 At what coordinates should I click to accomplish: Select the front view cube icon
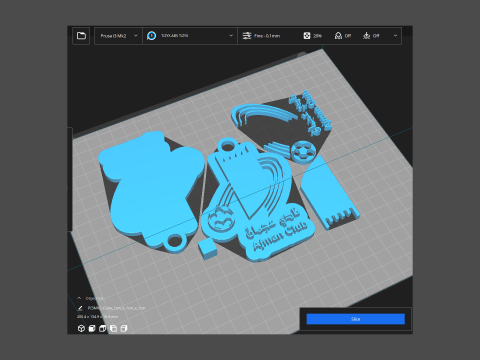point(92,329)
